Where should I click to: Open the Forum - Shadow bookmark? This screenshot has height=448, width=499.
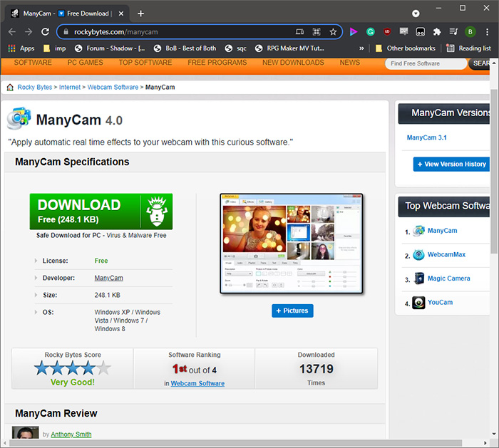point(110,48)
